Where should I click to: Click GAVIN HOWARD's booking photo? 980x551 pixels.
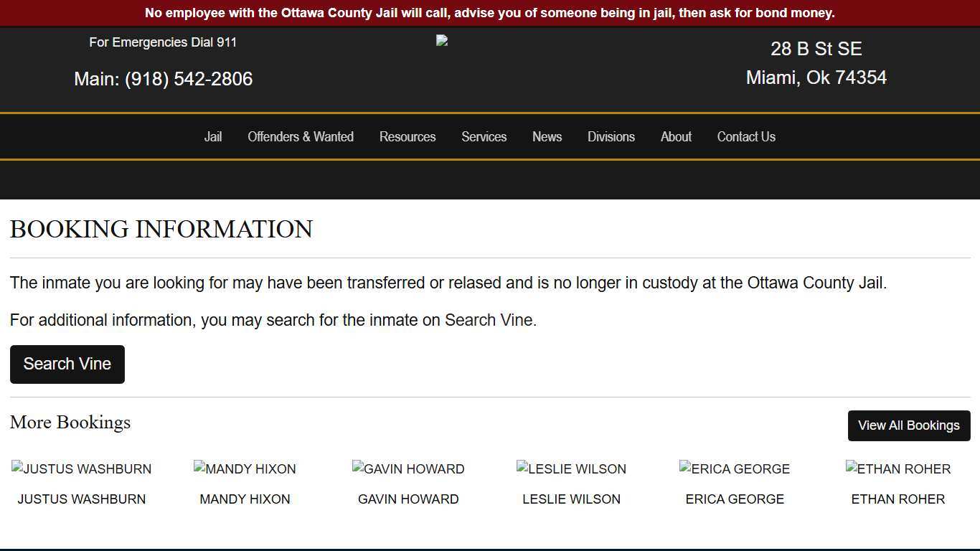point(408,469)
